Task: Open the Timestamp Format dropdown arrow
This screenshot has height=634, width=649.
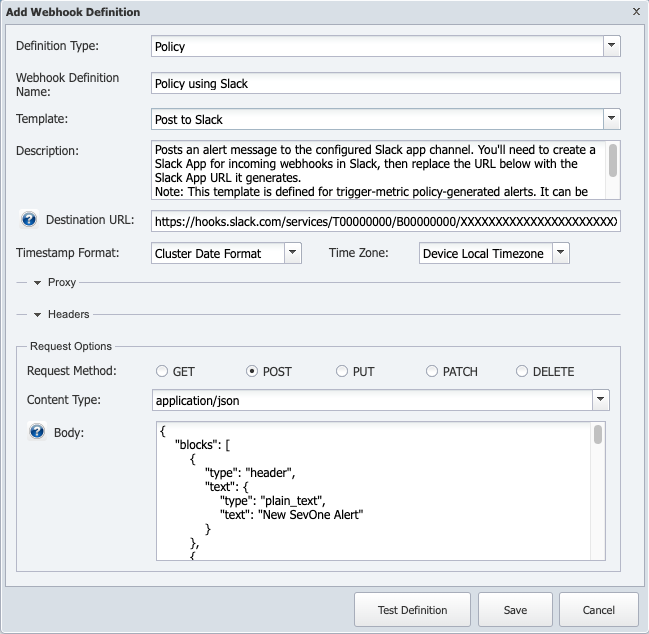Action: tap(293, 253)
